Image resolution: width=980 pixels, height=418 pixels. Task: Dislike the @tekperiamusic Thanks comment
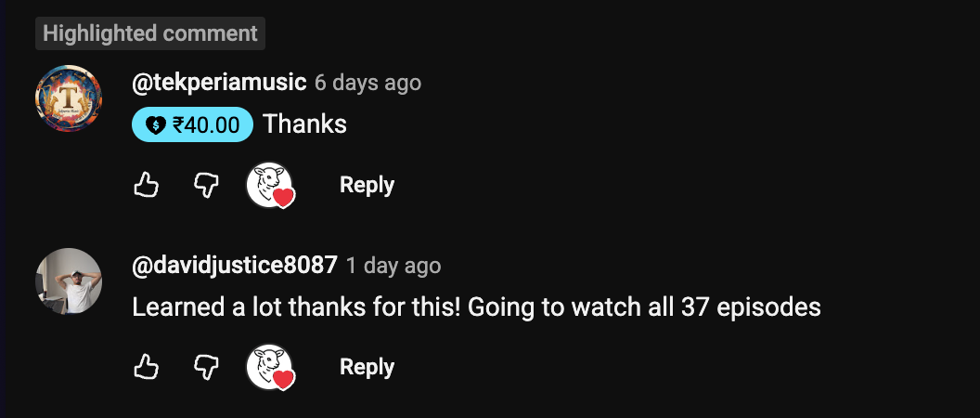[206, 185]
